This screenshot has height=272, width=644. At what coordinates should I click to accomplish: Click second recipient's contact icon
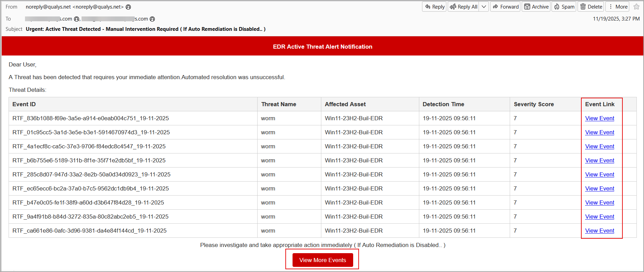click(x=152, y=19)
